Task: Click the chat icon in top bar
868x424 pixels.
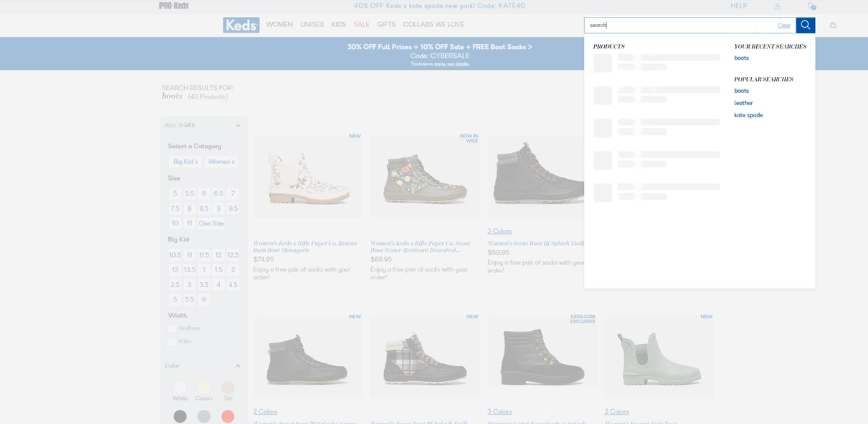Action: [x=811, y=6]
